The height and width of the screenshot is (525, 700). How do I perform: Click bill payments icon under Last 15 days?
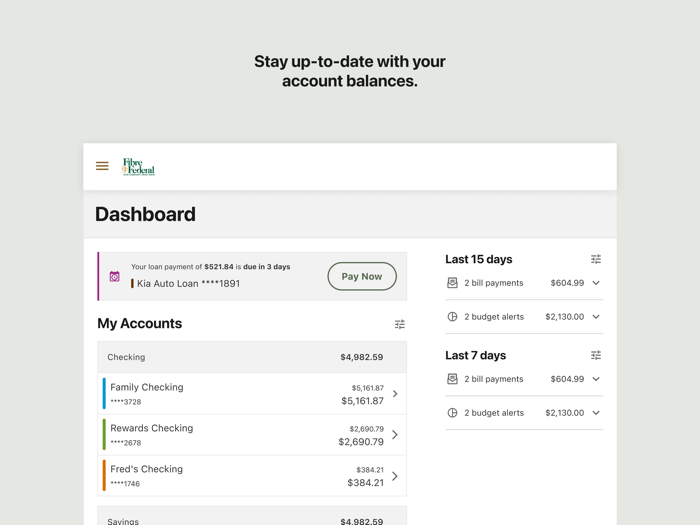452,283
